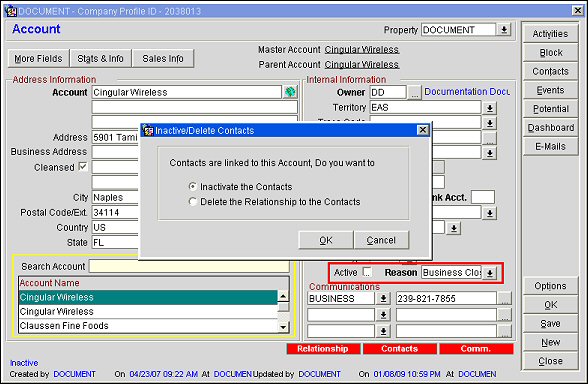Open the Master Account Cingular Wireless link
588x384 pixels.
[x=362, y=50]
